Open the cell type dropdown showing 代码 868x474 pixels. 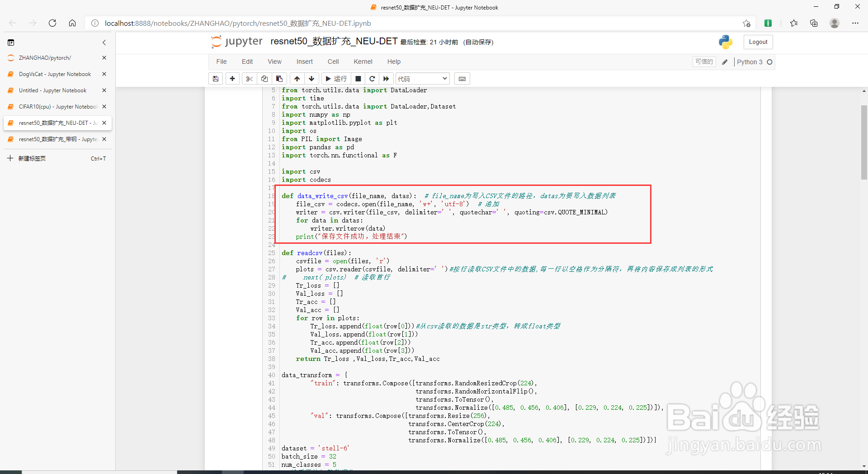pyautogui.click(x=423, y=79)
